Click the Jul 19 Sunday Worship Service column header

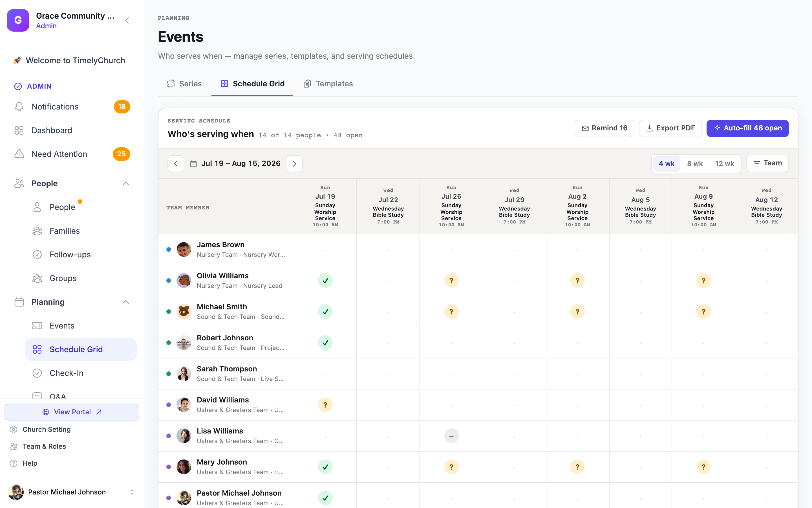pos(325,206)
